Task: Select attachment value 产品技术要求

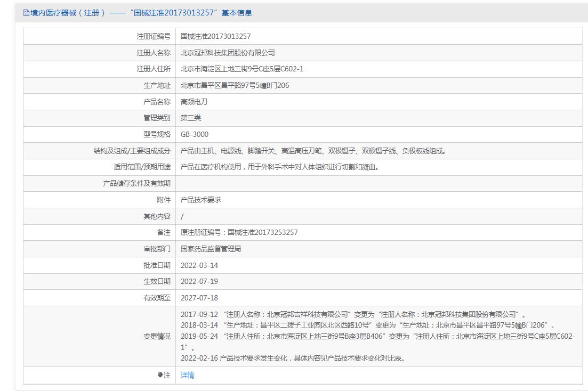Action: (200, 200)
